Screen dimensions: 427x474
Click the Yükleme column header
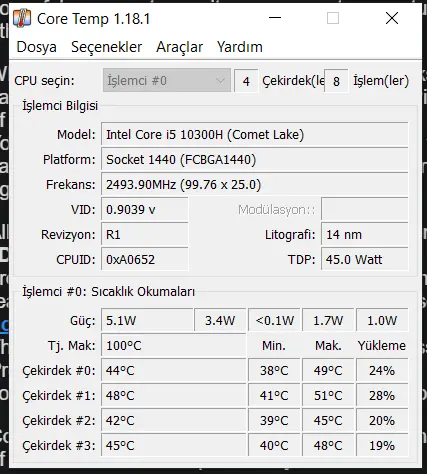tap(382, 346)
